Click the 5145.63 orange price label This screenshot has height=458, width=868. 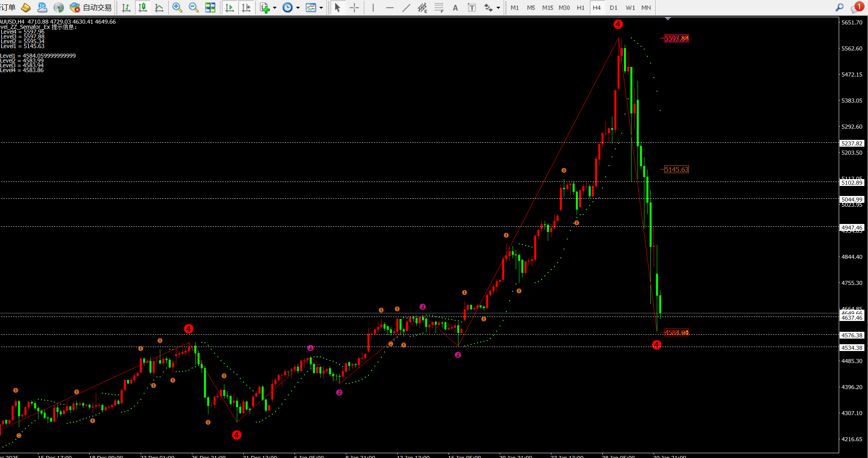click(676, 169)
